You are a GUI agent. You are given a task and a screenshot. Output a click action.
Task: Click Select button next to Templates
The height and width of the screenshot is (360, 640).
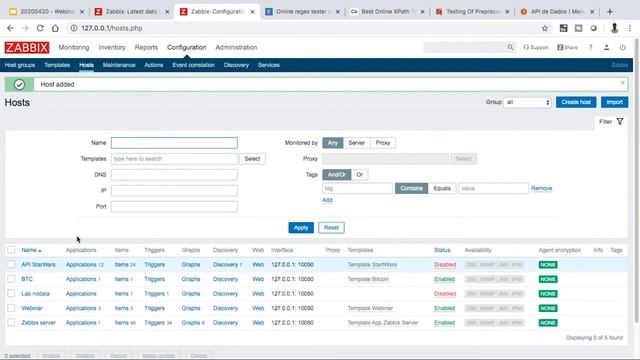coord(252,159)
